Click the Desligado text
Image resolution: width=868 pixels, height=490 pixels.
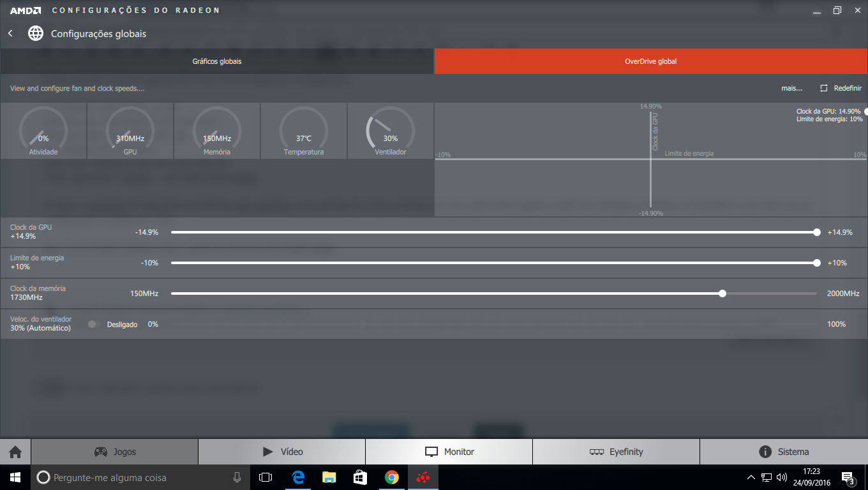pos(122,324)
